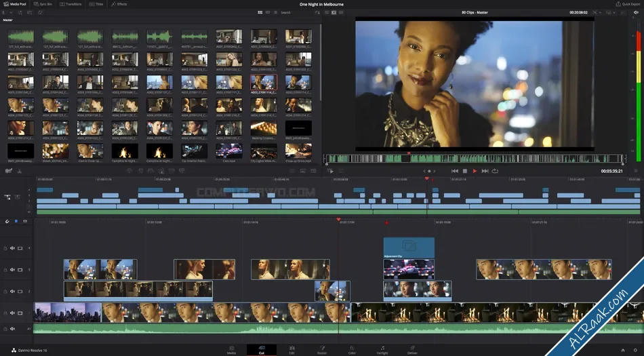Click the Quick Export button
This screenshot has height=356, width=644.
coord(628,4)
